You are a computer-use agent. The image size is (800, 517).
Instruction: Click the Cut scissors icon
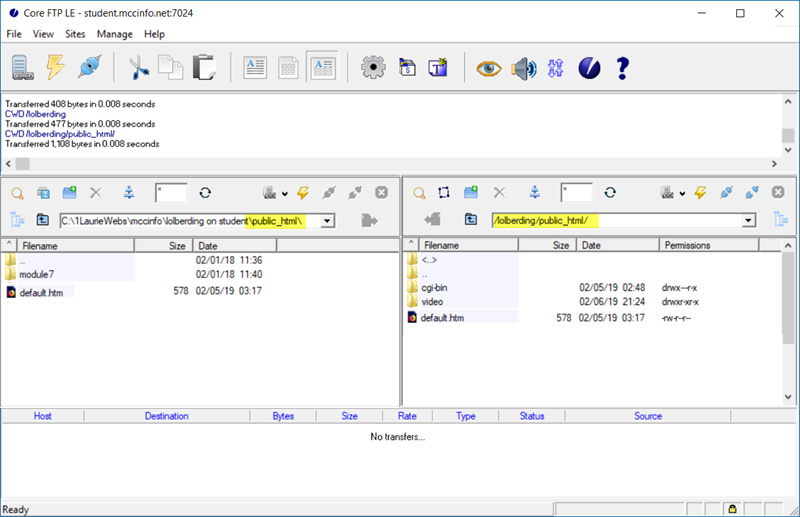pyautogui.click(x=138, y=67)
